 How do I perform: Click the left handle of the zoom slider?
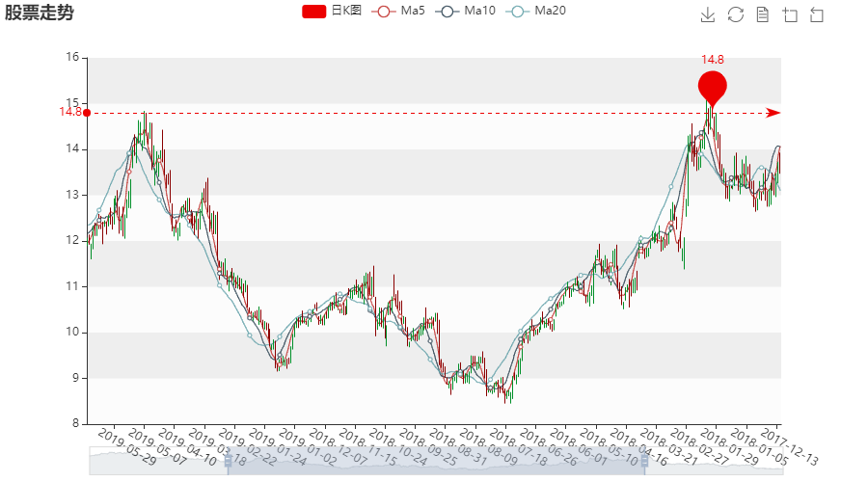pos(228,461)
